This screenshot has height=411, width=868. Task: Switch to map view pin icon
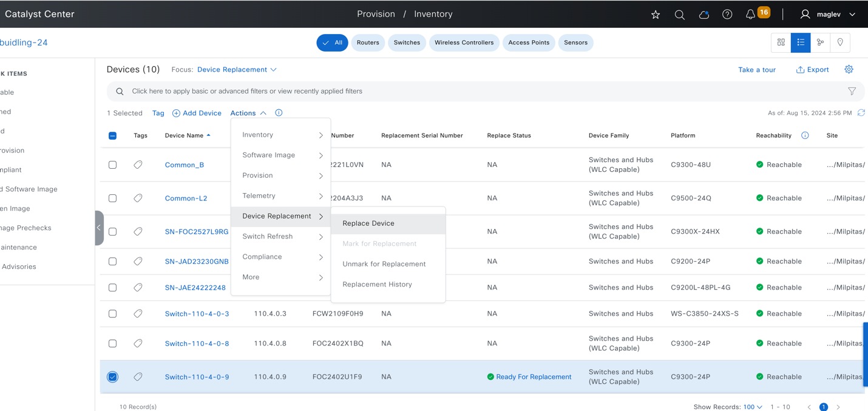(x=840, y=42)
